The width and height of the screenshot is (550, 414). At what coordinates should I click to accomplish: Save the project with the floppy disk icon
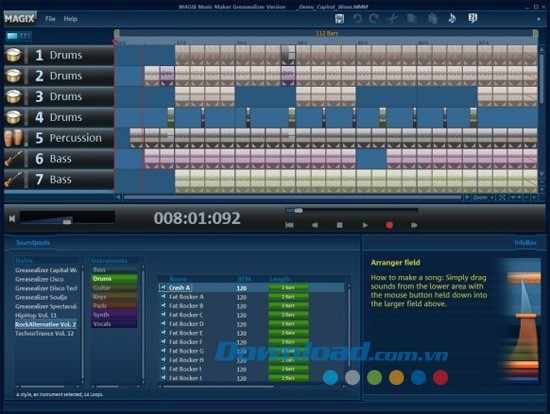point(339,19)
